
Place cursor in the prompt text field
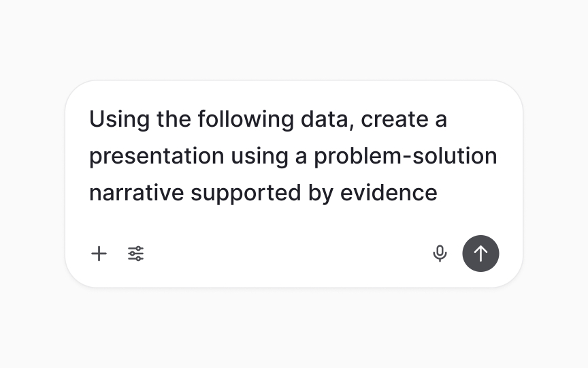click(293, 156)
